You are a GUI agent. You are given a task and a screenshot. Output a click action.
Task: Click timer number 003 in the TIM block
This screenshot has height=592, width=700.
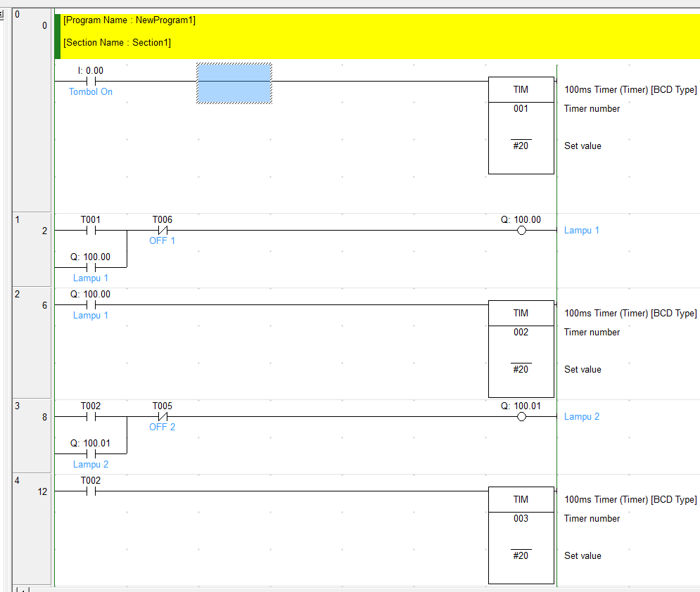coord(521,518)
